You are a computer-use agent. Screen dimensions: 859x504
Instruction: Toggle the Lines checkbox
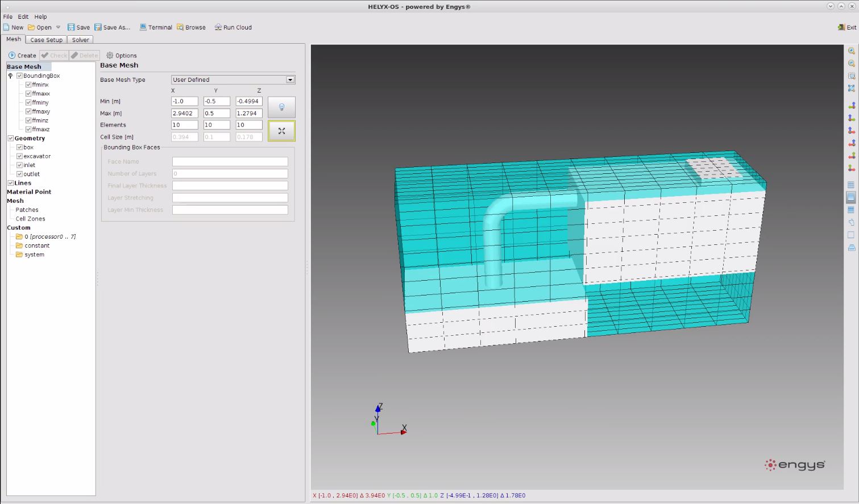(x=10, y=183)
